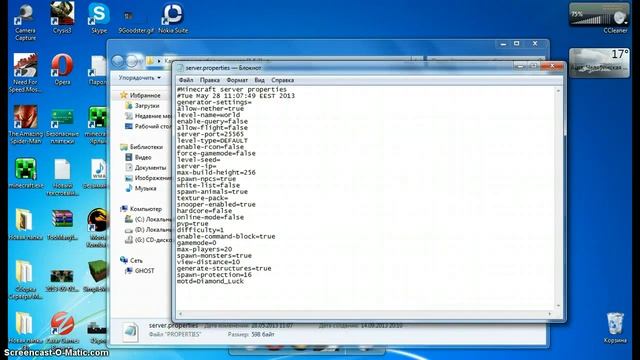The height and width of the screenshot is (360, 640).
Task: Select local disk (C:) in Explorer sidebar
Action: (149, 219)
